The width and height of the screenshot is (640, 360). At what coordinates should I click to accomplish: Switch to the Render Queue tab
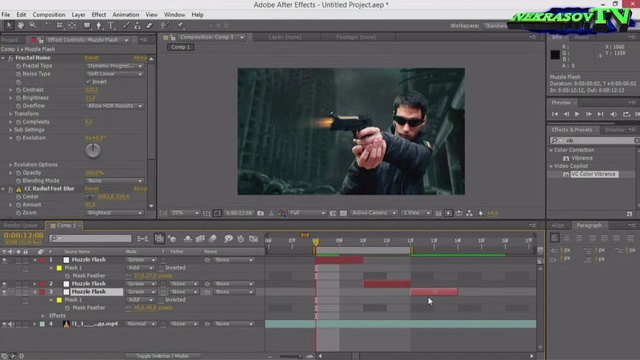point(20,225)
